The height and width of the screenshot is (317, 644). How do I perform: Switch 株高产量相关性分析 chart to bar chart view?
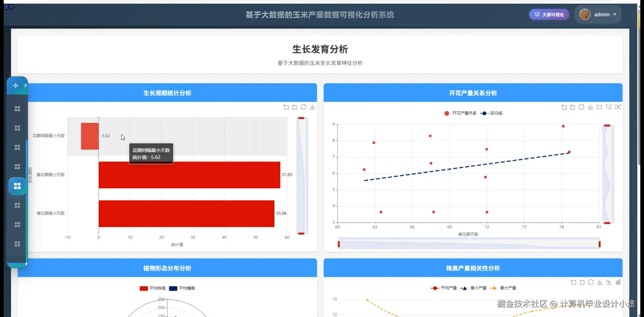(x=618, y=282)
